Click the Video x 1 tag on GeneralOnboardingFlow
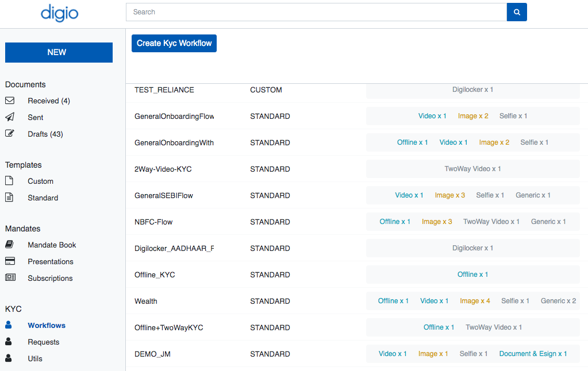The width and height of the screenshot is (588, 371). [x=432, y=115]
